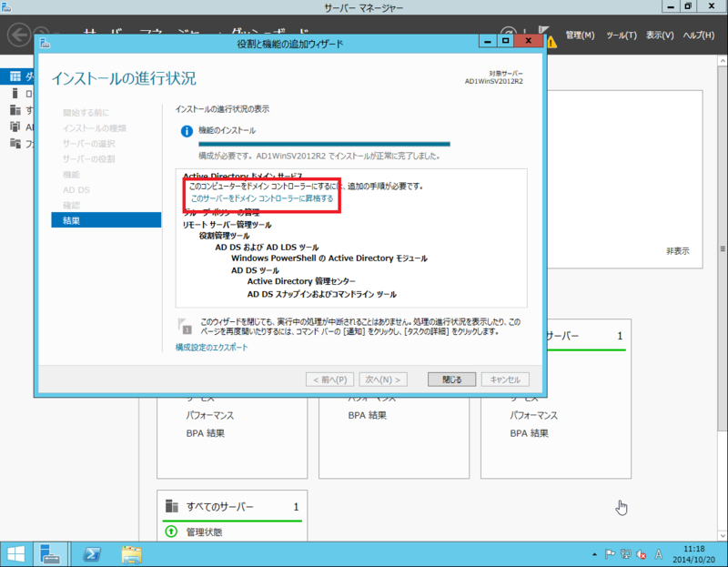Click Windows PowerShell の Active Directory モジュール entry
This screenshot has width=728, height=567.
pyautogui.click(x=329, y=258)
